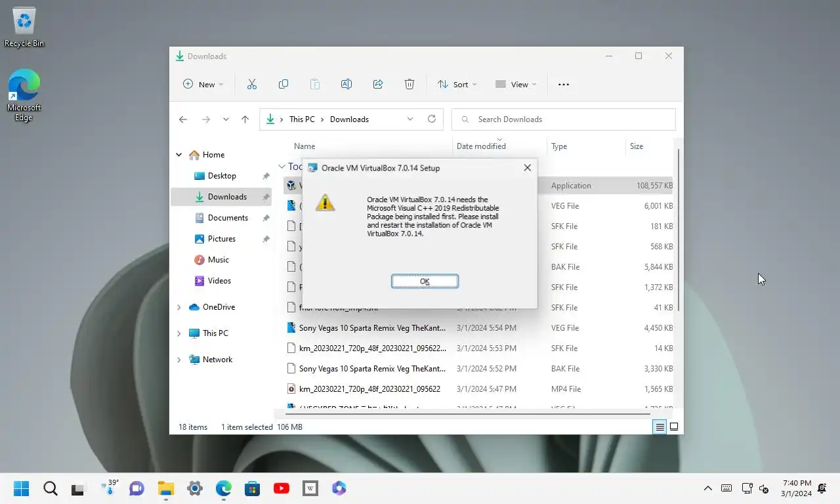Open YouTube from the taskbar
The width and height of the screenshot is (840, 504).
click(x=282, y=488)
